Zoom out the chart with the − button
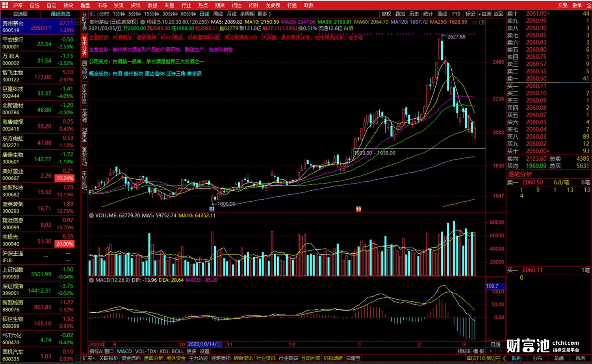This screenshot has width=592, height=364. click(x=501, y=351)
